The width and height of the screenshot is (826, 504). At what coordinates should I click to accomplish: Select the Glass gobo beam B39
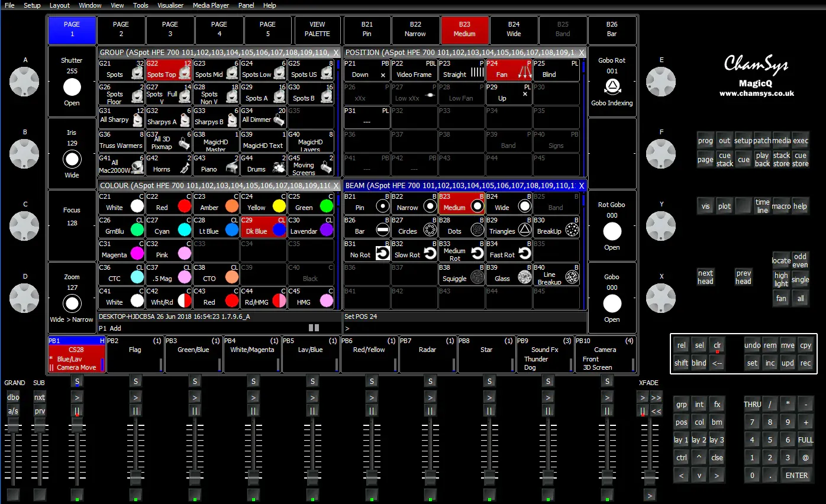509,274
